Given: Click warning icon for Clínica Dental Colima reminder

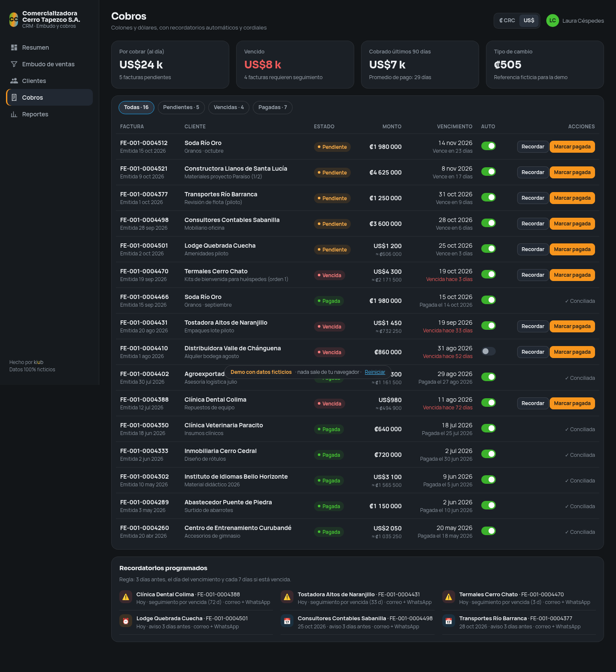Looking at the screenshot, I should click(x=126, y=597).
